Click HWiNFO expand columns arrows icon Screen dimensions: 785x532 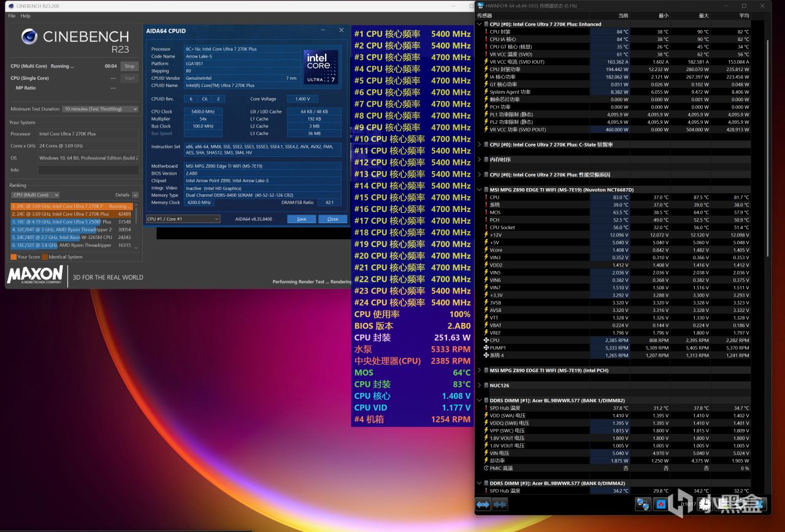click(483, 504)
